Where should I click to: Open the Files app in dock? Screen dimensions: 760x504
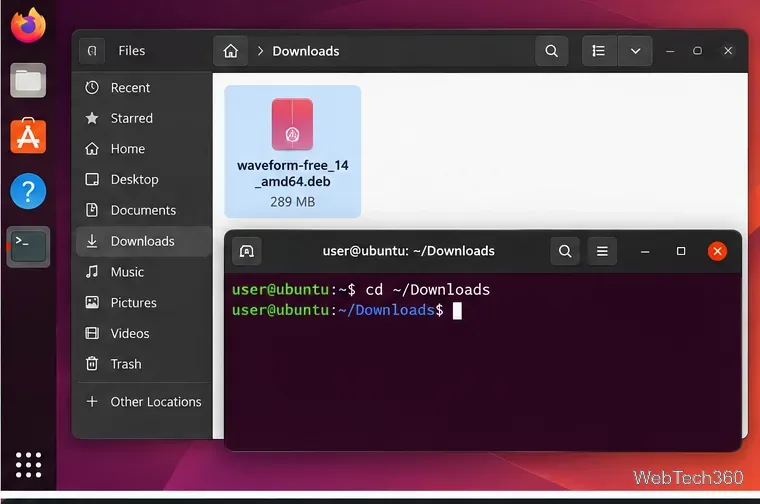(x=28, y=80)
